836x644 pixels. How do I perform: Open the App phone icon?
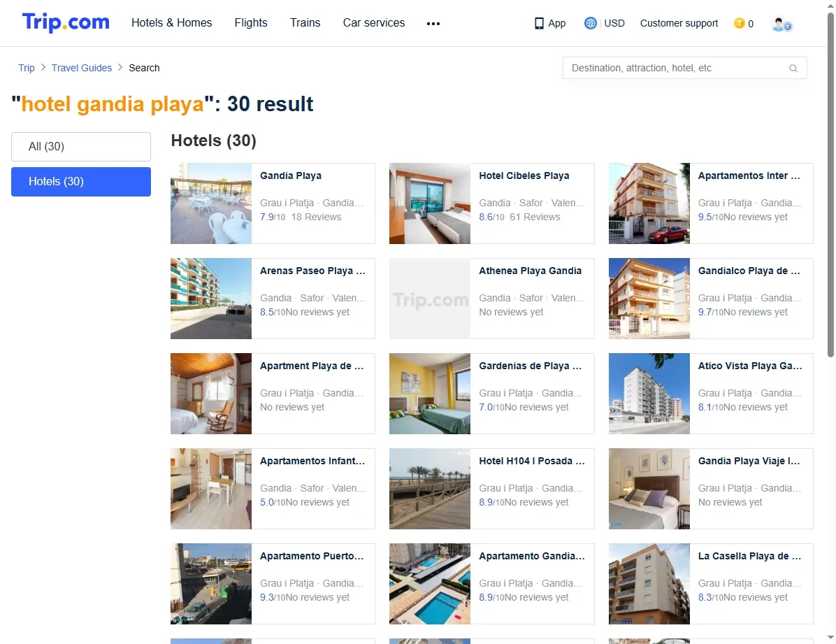coord(539,24)
